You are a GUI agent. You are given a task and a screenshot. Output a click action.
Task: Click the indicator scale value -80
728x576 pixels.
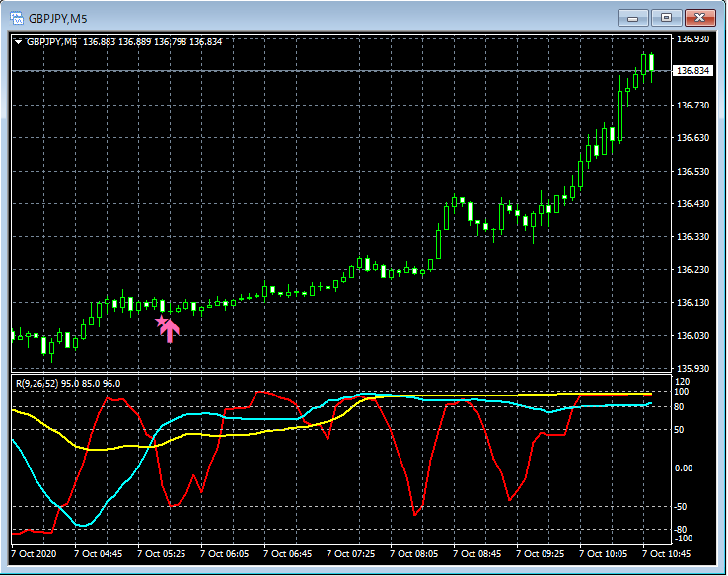coord(681,530)
